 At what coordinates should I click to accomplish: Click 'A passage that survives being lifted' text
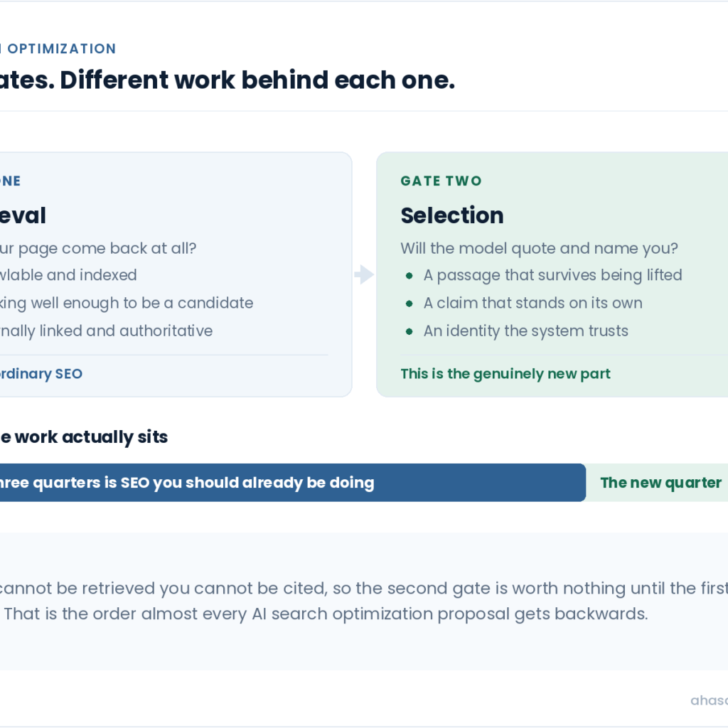(552, 275)
